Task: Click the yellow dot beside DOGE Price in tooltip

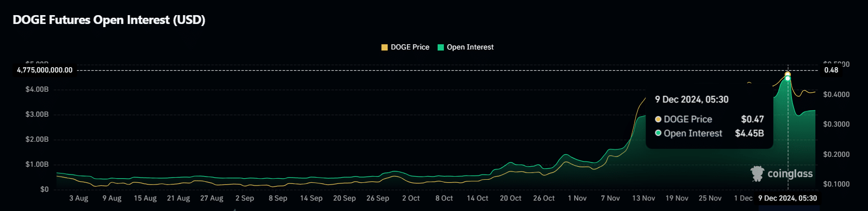Action: pyautogui.click(x=658, y=119)
